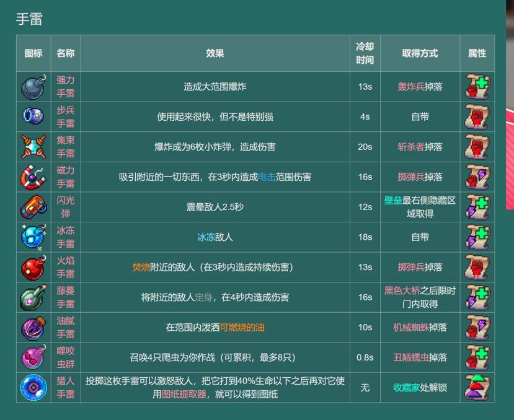
Task: Open the 猎人手雷 name link
Action: (66, 388)
